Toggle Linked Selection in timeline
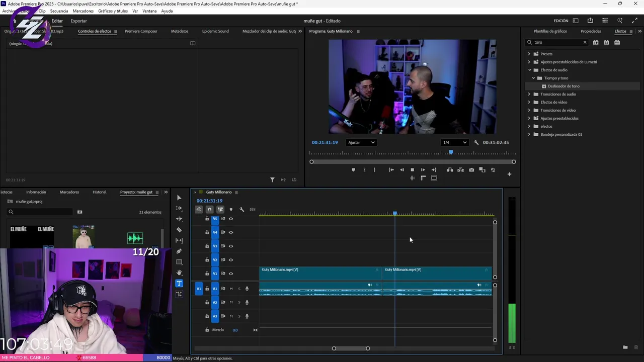 tap(220, 210)
